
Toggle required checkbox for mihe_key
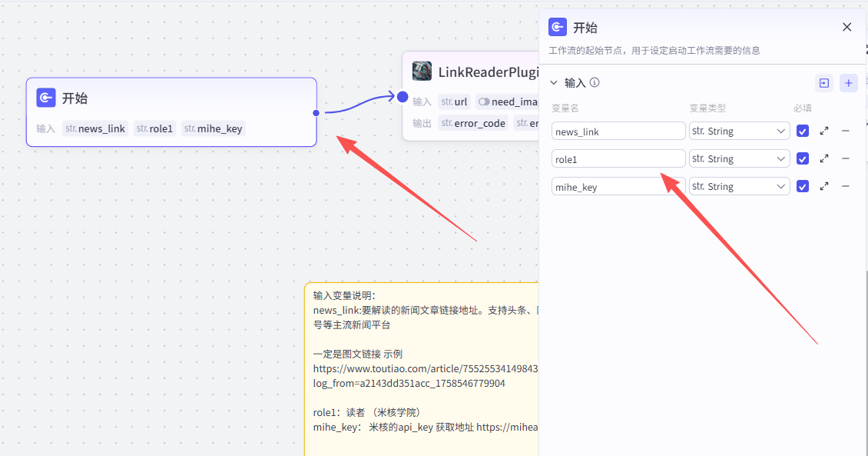click(803, 186)
